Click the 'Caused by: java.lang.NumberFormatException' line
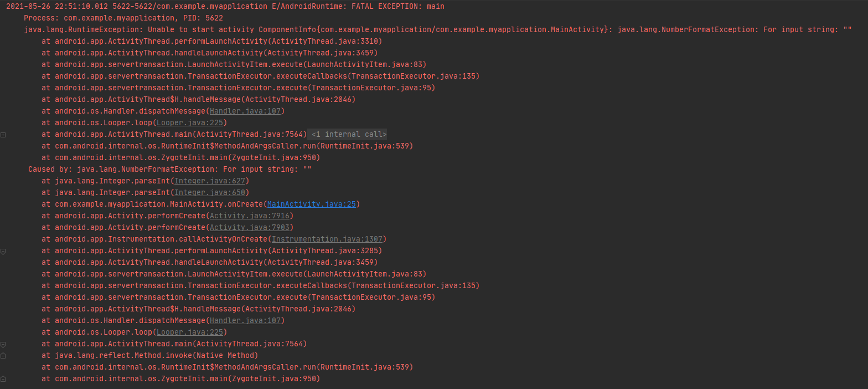868x389 pixels. [170, 170]
